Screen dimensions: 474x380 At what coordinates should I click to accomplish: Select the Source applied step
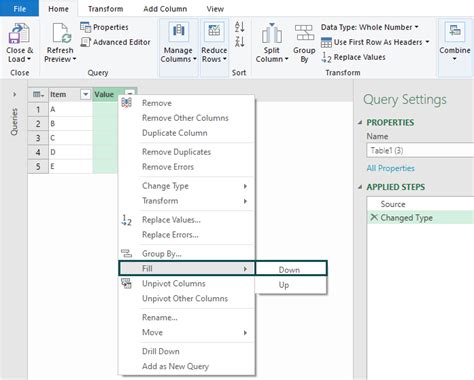pos(421,204)
